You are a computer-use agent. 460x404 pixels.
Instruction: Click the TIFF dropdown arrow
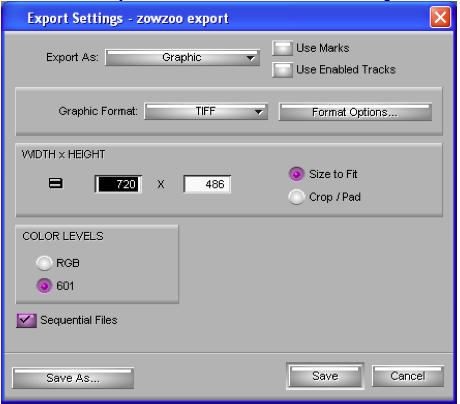coord(258,112)
